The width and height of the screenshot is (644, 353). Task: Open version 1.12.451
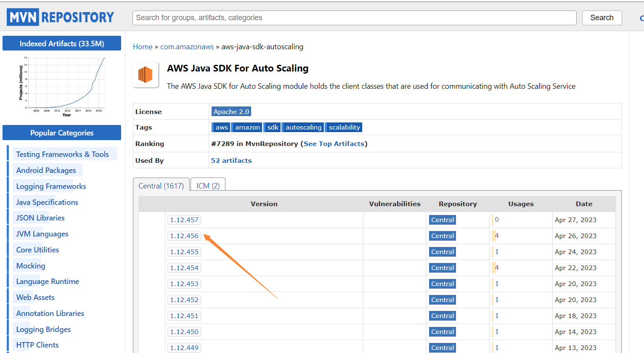[184, 316]
